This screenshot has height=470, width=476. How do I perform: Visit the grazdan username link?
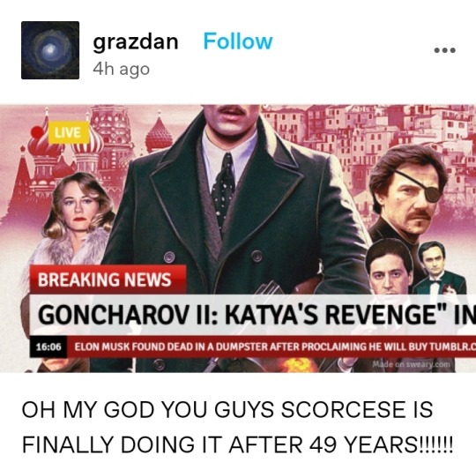pyautogui.click(x=136, y=42)
